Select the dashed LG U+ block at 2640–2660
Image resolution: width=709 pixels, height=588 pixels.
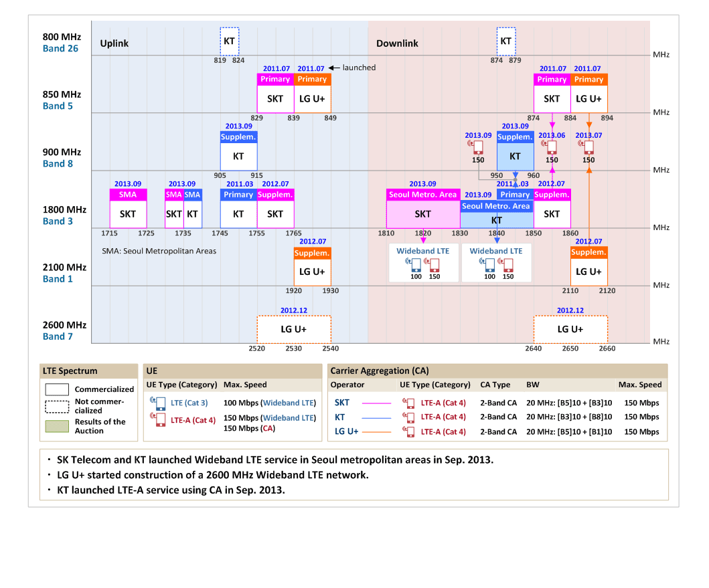[x=570, y=330]
